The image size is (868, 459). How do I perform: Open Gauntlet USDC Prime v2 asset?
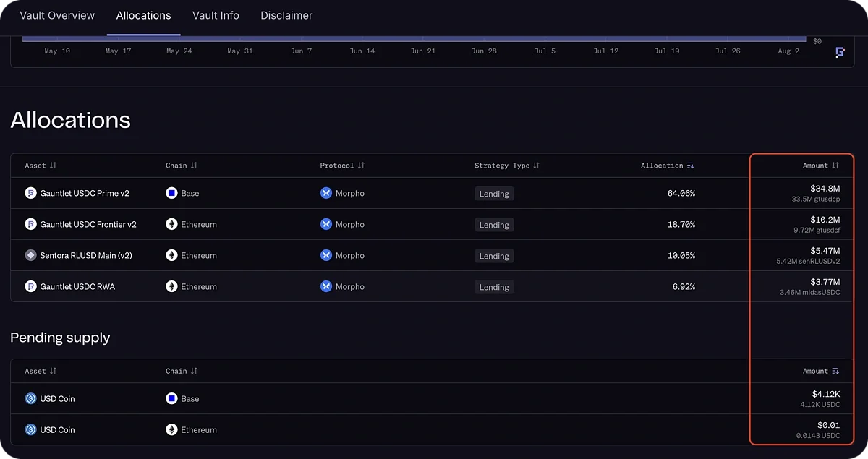85,193
